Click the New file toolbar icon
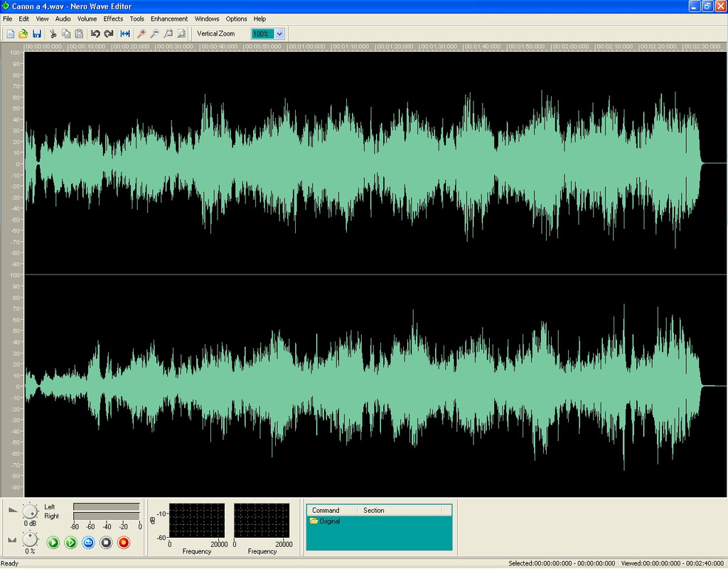Viewport: 728px width, 569px height. point(10,34)
